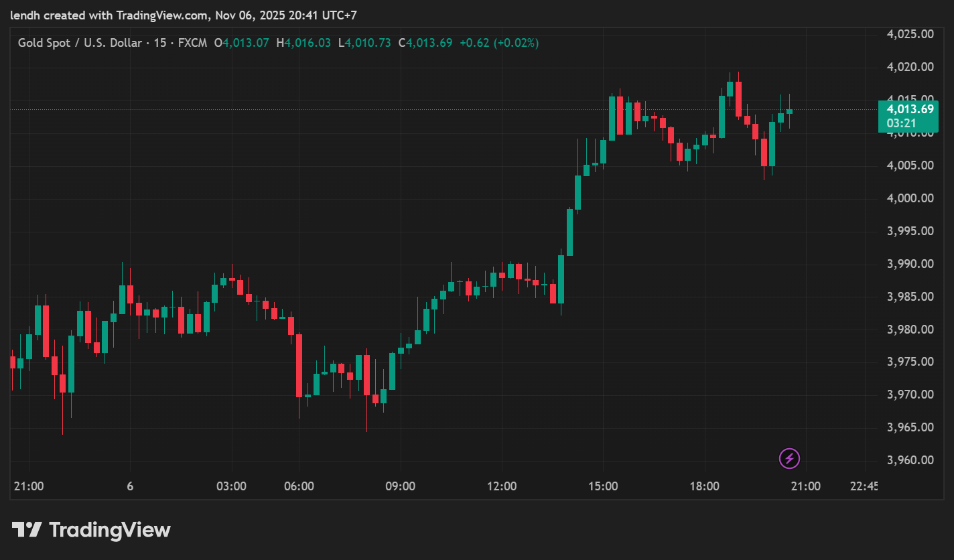Screen dimensions: 954x560
Task: Select the Gold Spot / U.S. Dollar title
Action: (79, 43)
